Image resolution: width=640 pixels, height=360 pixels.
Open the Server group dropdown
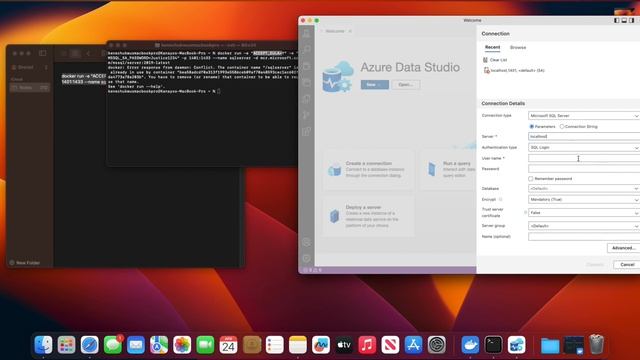[584, 226]
